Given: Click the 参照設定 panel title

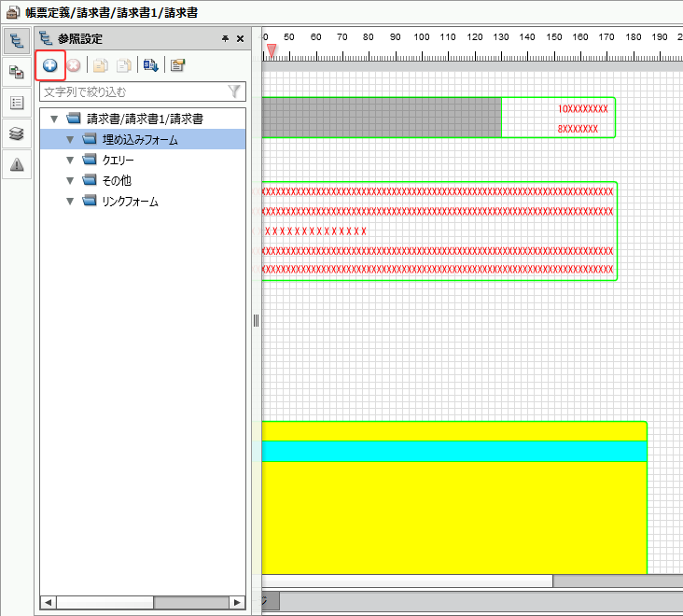Looking at the screenshot, I should tap(80, 39).
